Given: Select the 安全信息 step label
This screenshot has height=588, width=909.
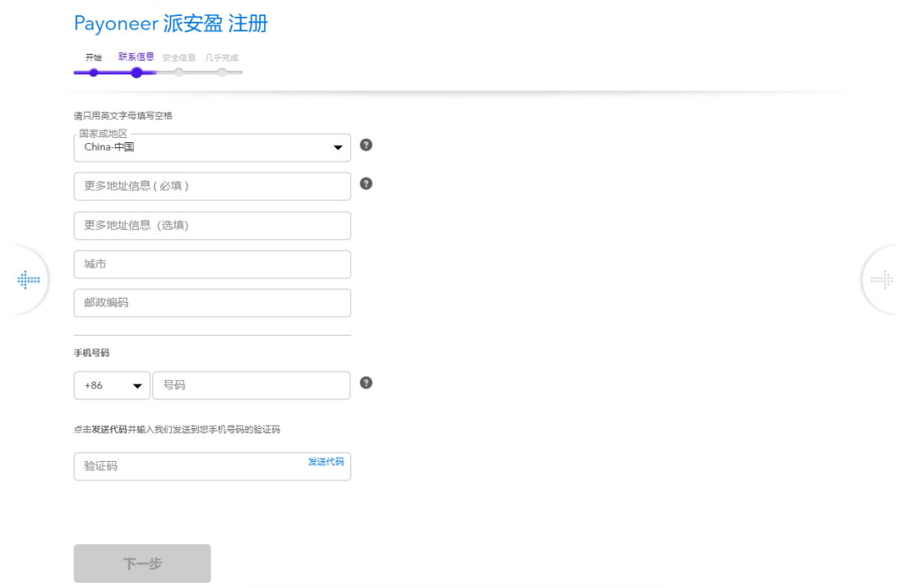Looking at the screenshot, I should pyautogui.click(x=179, y=57).
